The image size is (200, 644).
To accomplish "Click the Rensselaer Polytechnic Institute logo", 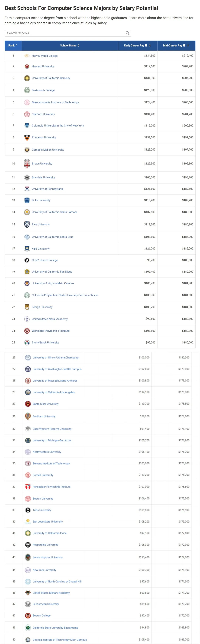I will click(x=28, y=487).
